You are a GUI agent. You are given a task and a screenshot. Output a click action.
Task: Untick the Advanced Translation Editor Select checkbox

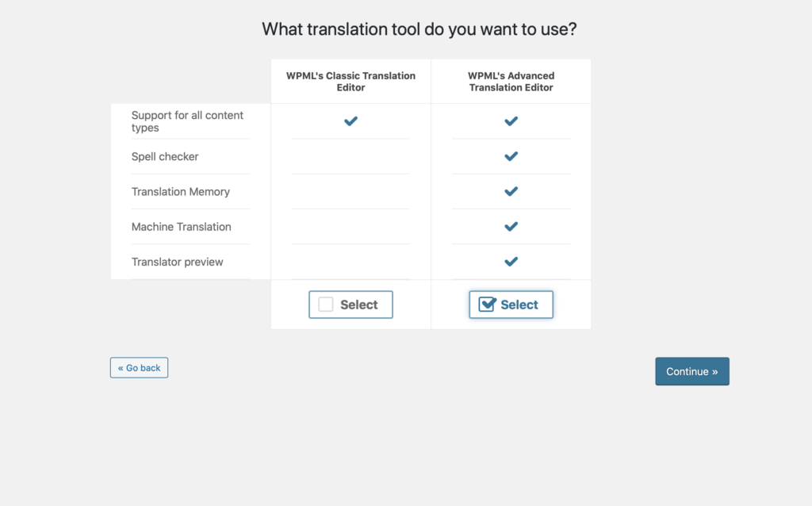pyautogui.click(x=487, y=305)
